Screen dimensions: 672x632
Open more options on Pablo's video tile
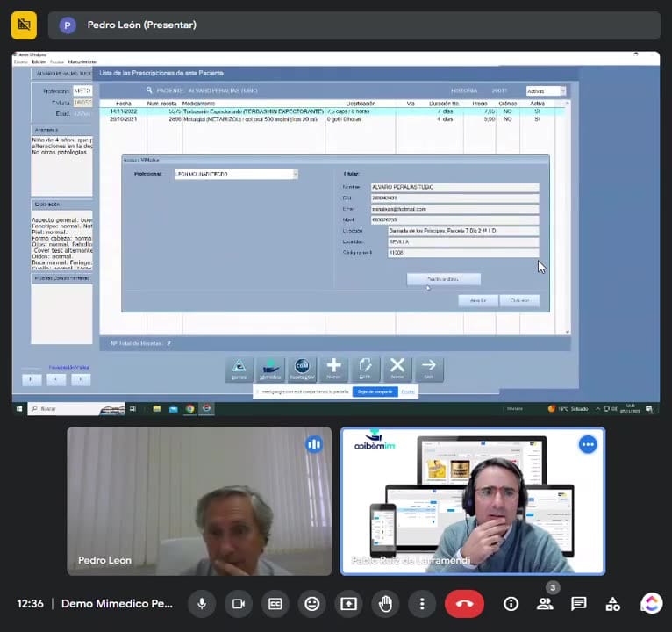(x=588, y=445)
